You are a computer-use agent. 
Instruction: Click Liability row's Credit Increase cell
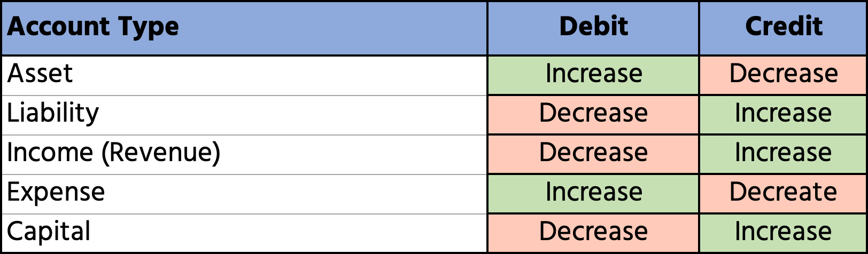(x=784, y=113)
